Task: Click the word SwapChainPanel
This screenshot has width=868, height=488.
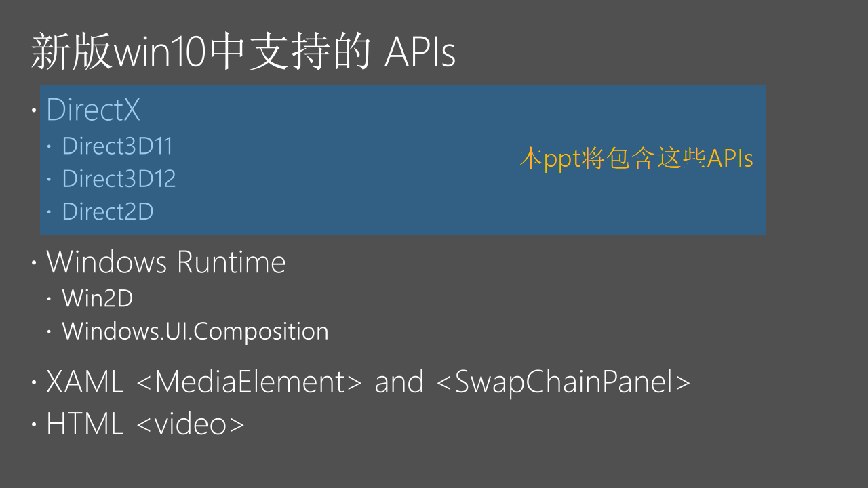Action: (563, 382)
